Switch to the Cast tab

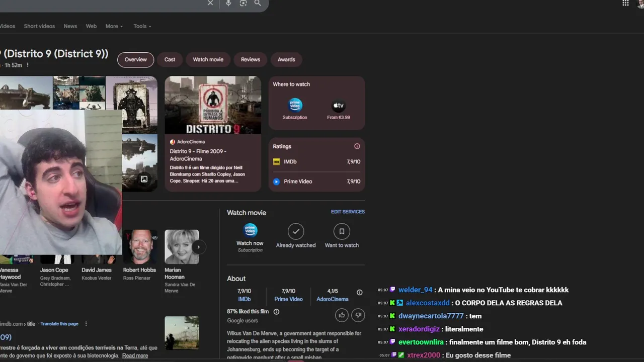pyautogui.click(x=170, y=59)
